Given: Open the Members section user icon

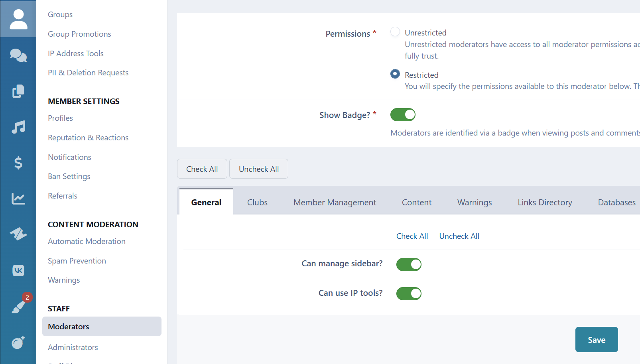Looking at the screenshot, I should click(x=18, y=19).
